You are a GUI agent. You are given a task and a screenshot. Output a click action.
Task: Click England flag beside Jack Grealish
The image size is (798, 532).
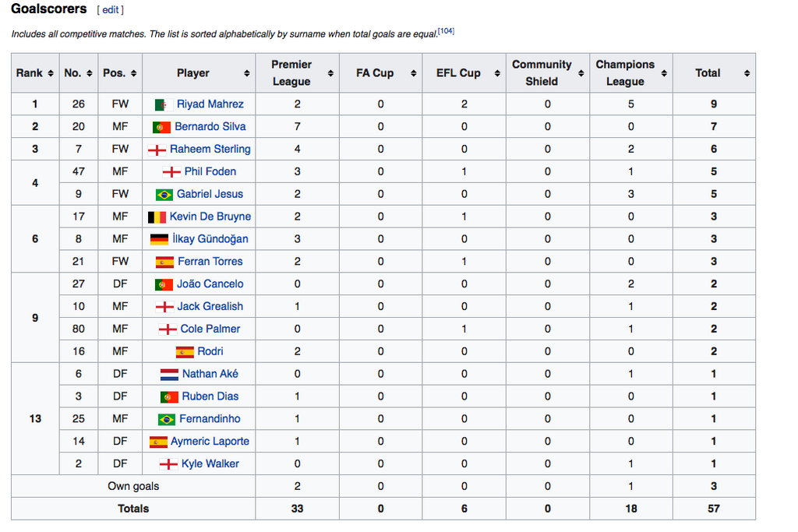[x=164, y=307]
